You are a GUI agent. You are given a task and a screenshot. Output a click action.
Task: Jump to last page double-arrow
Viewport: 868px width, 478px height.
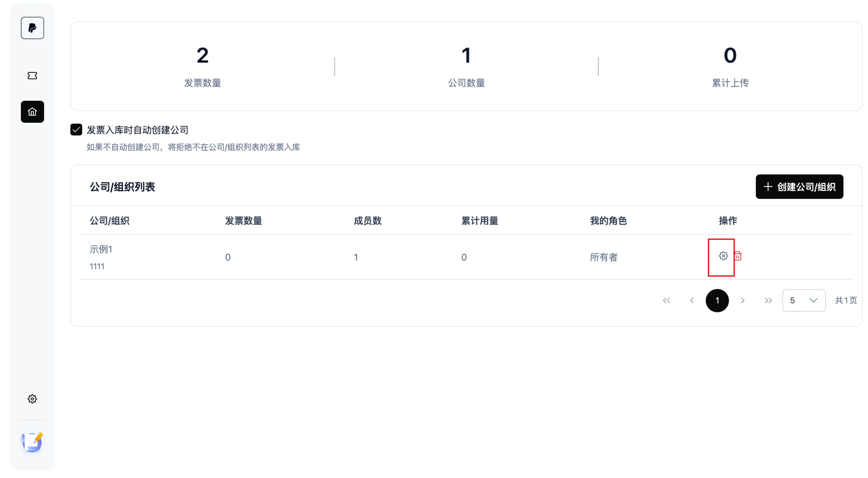pyautogui.click(x=768, y=301)
